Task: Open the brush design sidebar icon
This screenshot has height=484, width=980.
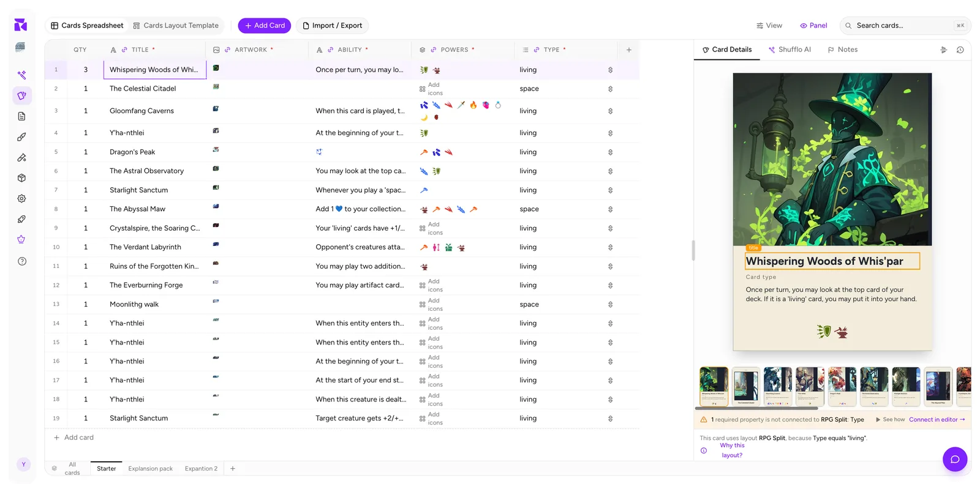Action: pos(21,137)
